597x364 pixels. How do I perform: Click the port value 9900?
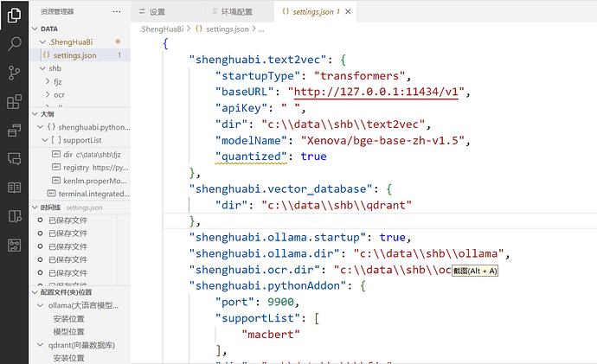point(280,302)
